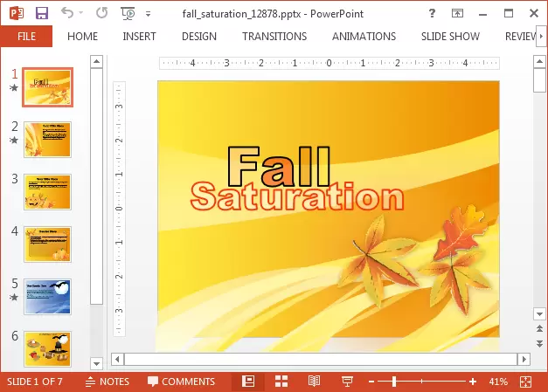Image resolution: width=548 pixels, height=392 pixels.
Task: Switch to the TRANSITIONS tab
Action: click(274, 37)
